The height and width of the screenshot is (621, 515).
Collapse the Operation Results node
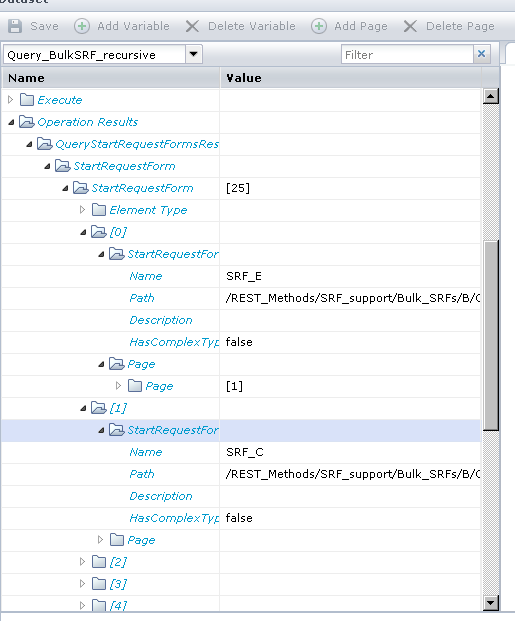[x=11, y=122]
